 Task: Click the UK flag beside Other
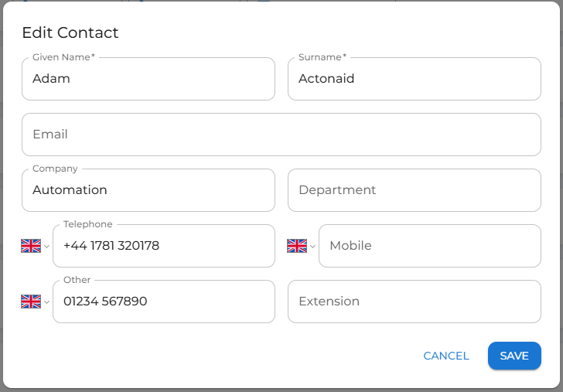click(x=31, y=302)
